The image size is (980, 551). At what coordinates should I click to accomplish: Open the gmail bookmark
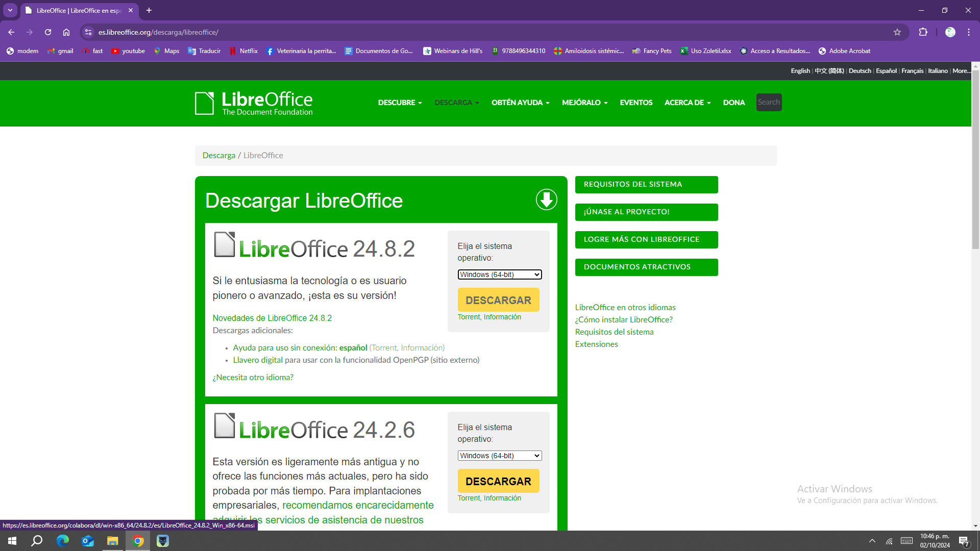[60, 51]
